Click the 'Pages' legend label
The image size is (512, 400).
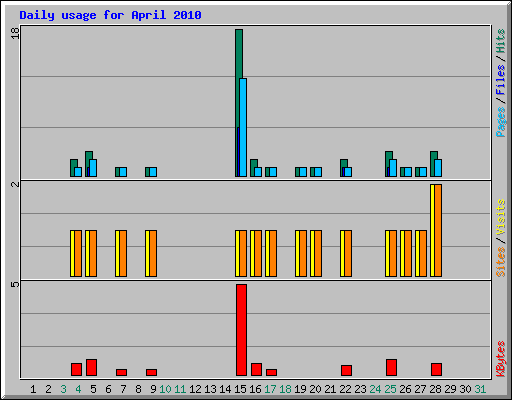[x=501, y=122]
